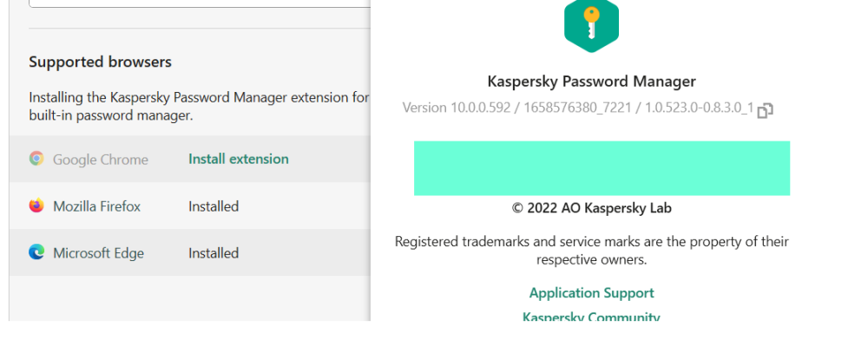The image size is (868, 353).
Task: Select the Microsoft Edge row label
Action: pos(98,253)
